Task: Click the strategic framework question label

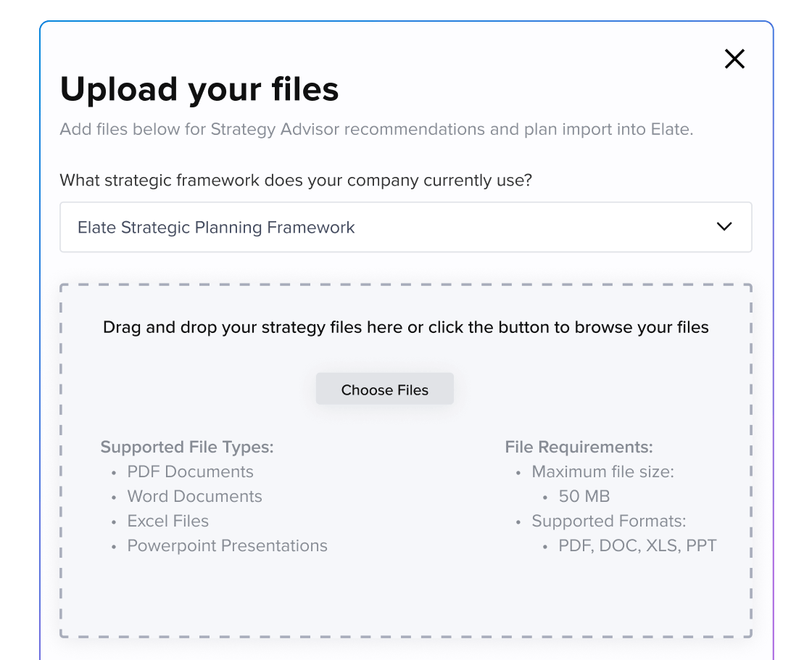Action: click(x=296, y=181)
